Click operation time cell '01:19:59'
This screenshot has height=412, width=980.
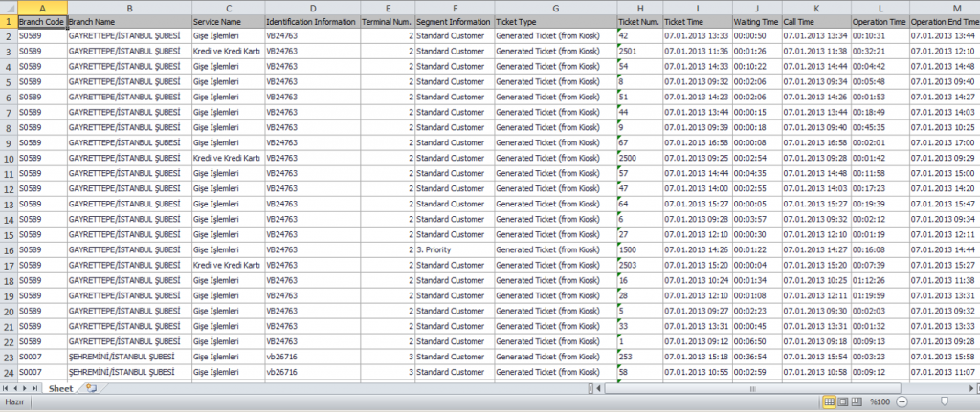[x=880, y=296]
